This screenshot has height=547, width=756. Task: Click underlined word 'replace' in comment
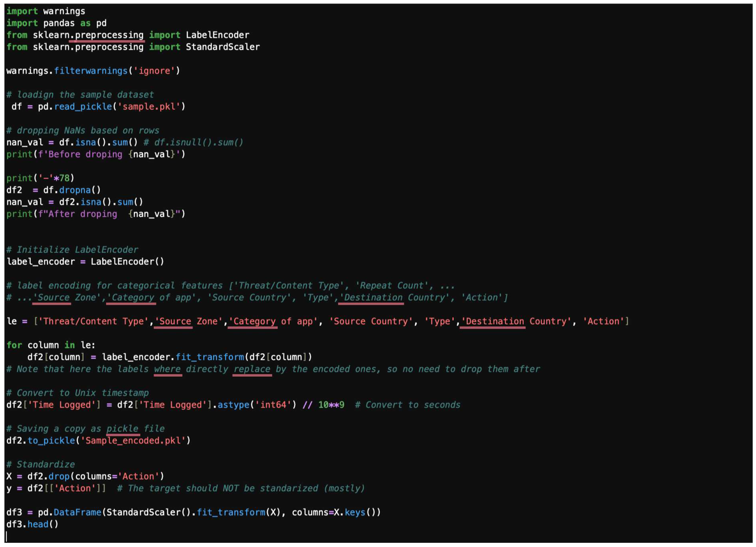(252, 369)
